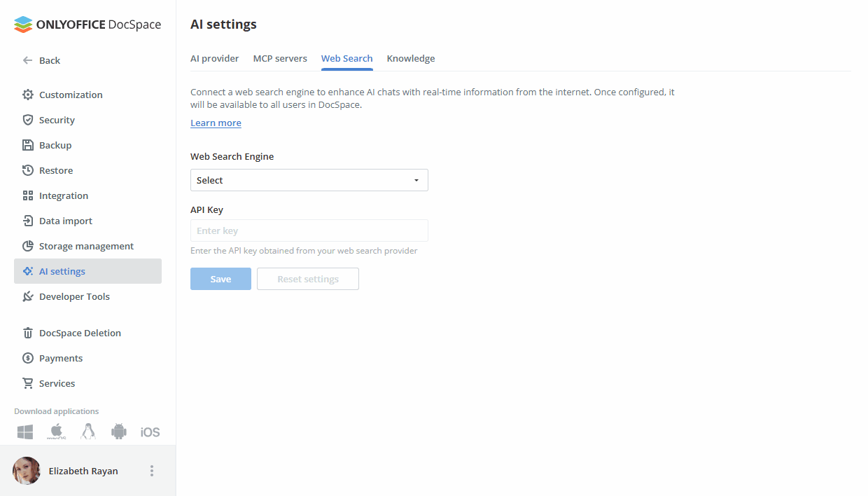Open the Storage management icon

[x=27, y=246]
